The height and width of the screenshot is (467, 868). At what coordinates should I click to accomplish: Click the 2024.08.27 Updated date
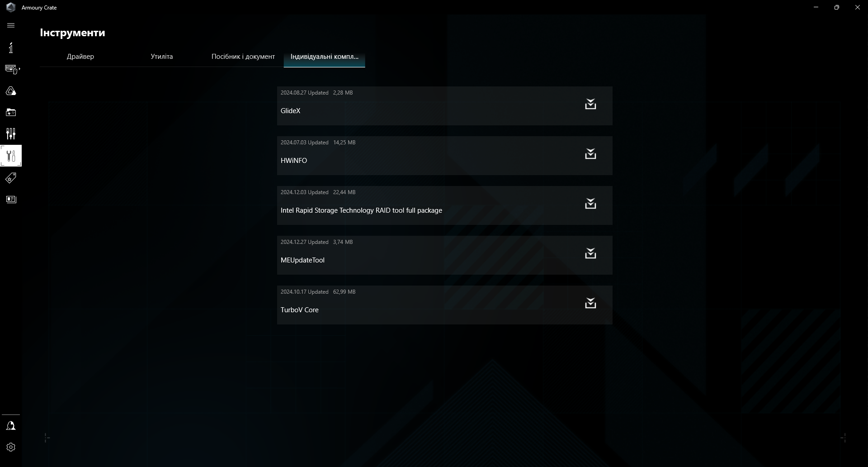pos(304,93)
